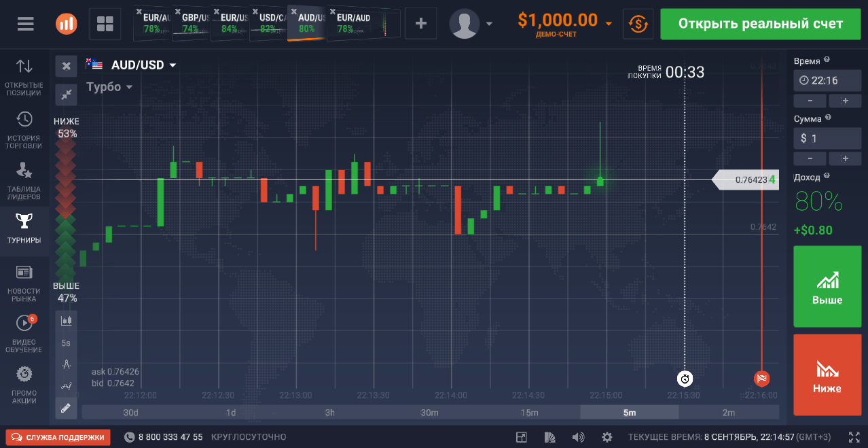Click red Ниже sell button

coord(827,375)
